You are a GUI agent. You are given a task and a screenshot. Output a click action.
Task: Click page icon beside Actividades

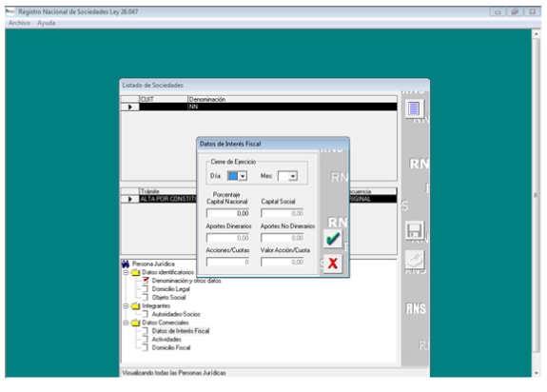pos(146,339)
